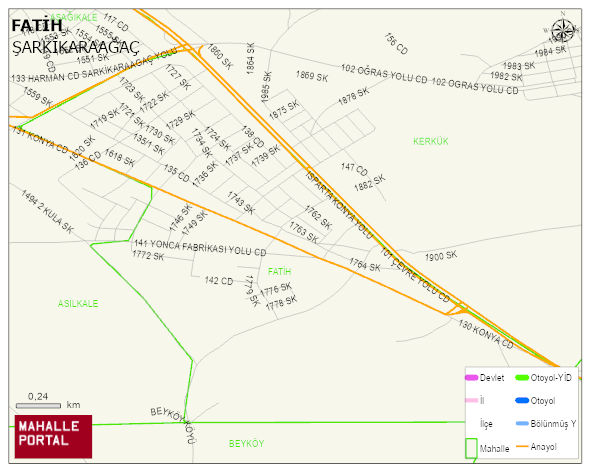Viewport: 591px width, 472px height.
Task: Click the Bölünmüş Y legend swatch
Action: coord(522,423)
